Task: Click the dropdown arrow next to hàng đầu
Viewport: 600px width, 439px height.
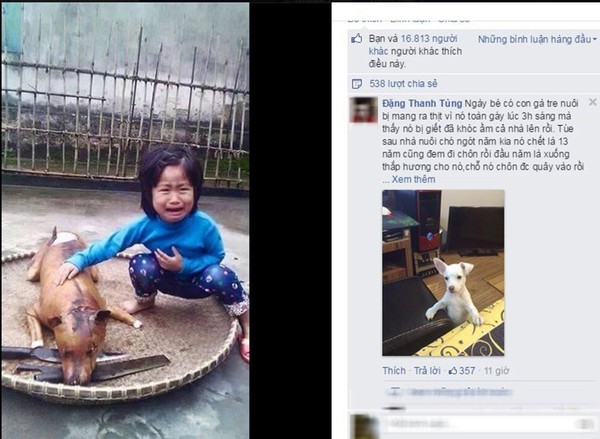Action: click(595, 39)
